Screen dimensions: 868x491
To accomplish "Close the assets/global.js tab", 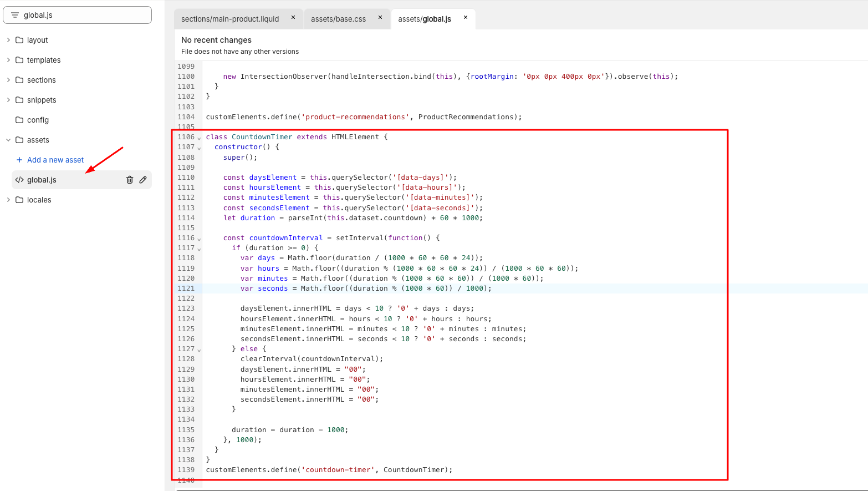I will [466, 17].
